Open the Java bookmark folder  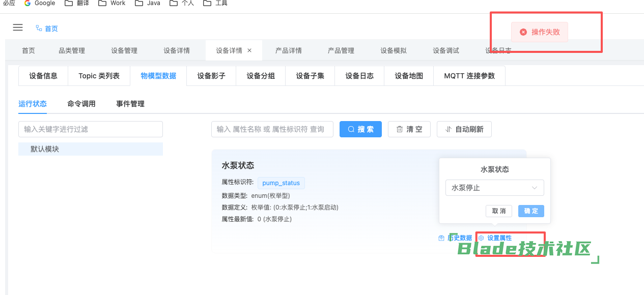(148, 3)
